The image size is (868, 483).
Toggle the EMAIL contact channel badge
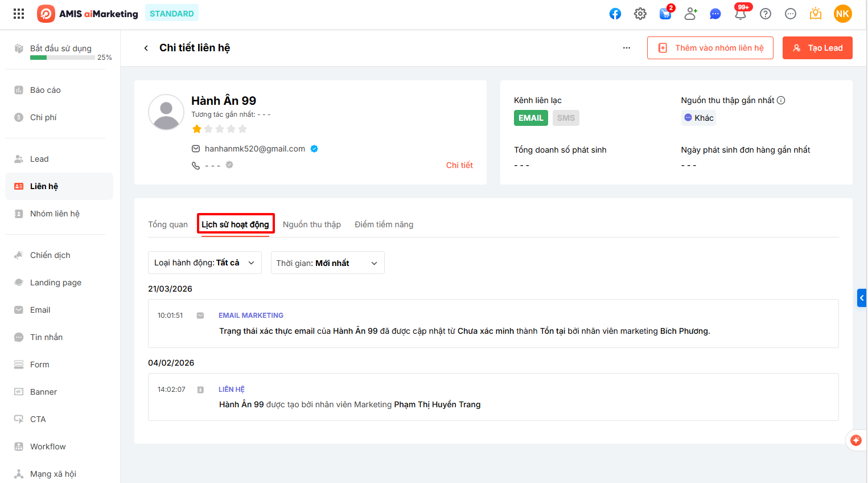[530, 118]
